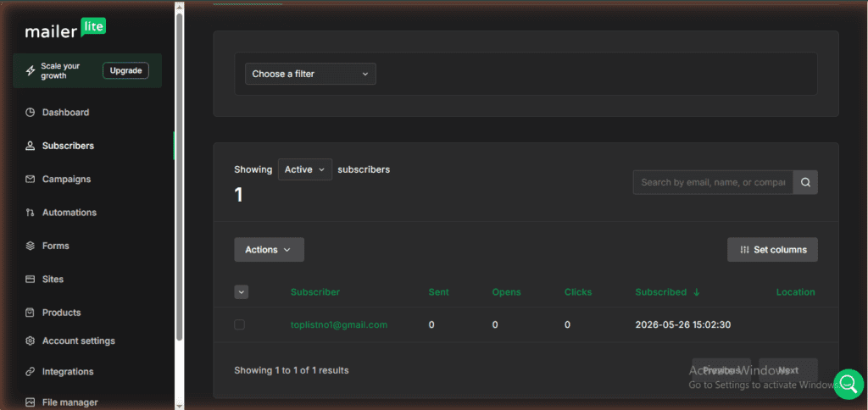Screen dimensions: 868x410
Task: Click the Location column header
Action: pyautogui.click(x=795, y=292)
